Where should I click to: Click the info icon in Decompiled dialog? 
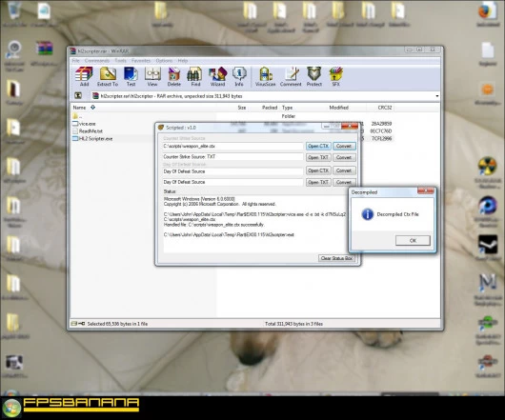(x=367, y=214)
